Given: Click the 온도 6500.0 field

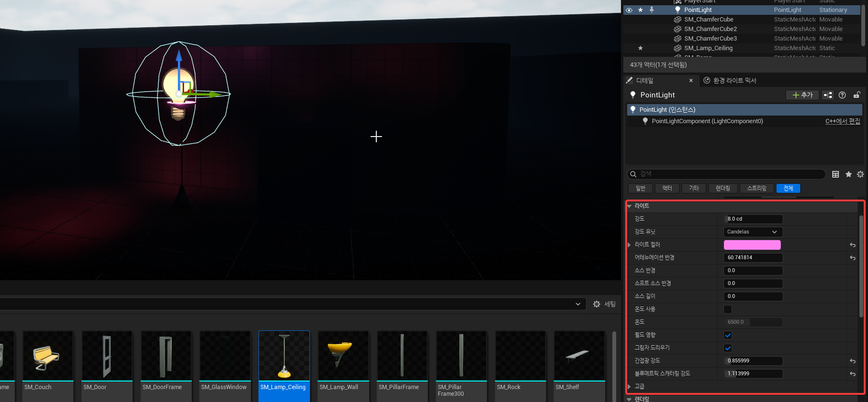Looking at the screenshot, I should tap(753, 322).
